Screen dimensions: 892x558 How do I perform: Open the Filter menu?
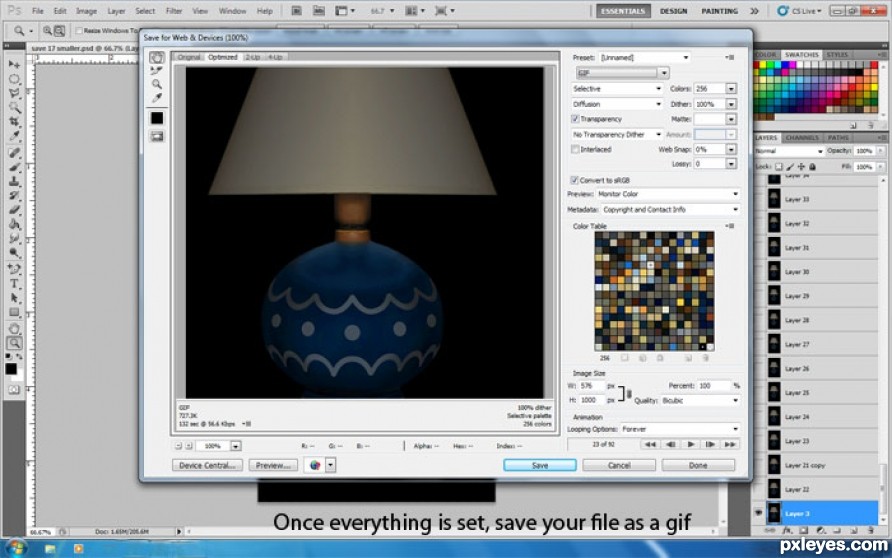[174, 11]
